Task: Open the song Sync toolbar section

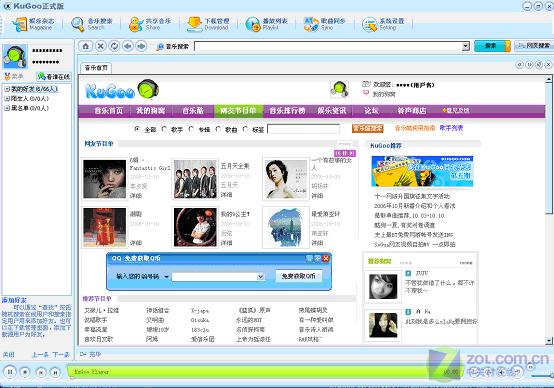Action: [x=324, y=24]
